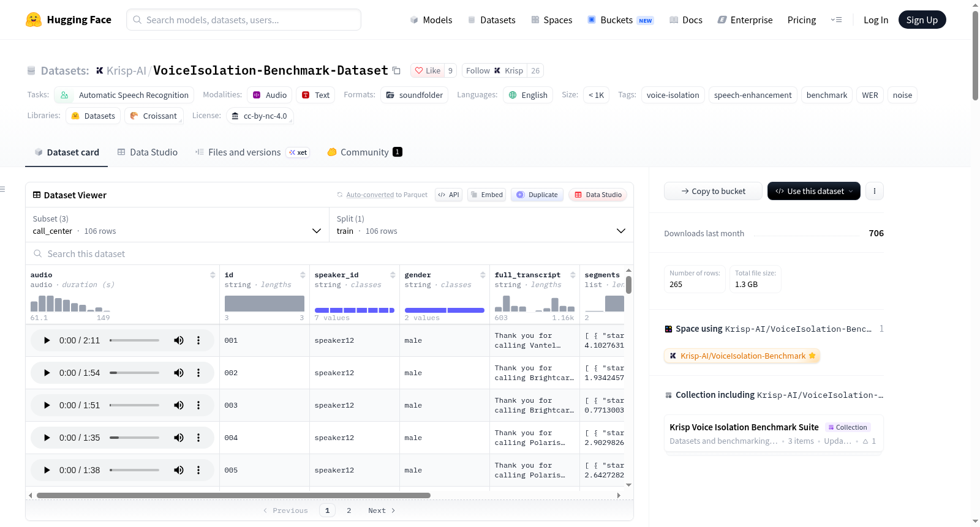Viewport: 980px width, 527px height.
Task: Copy dataset name with the copy icon
Action: (x=396, y=70)
